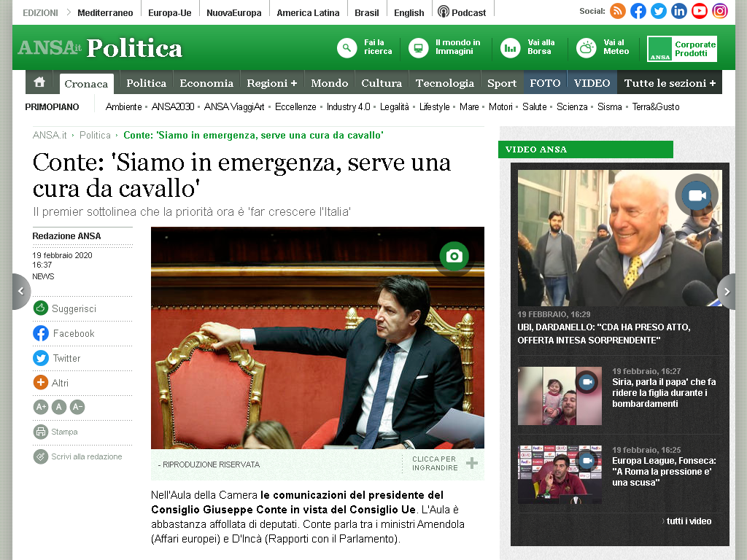Image resolution: width=747 pixels, height=560 pixels.
Task: Click the Scrivi alla redazione pencil icon
Action: coord(41,456)
